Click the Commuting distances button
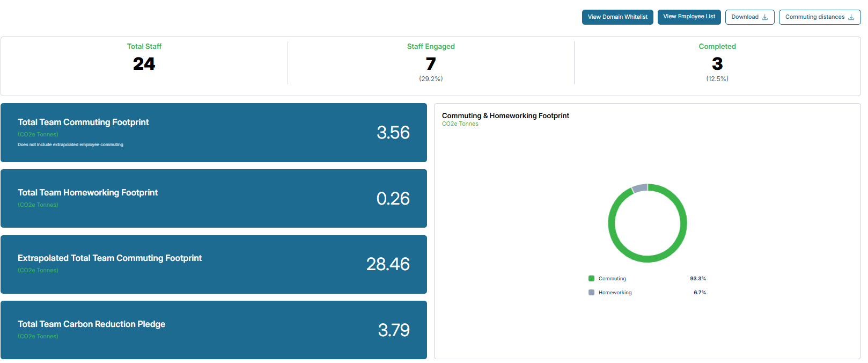The width and height of the screenshot is (868, 363). point(820,17)
